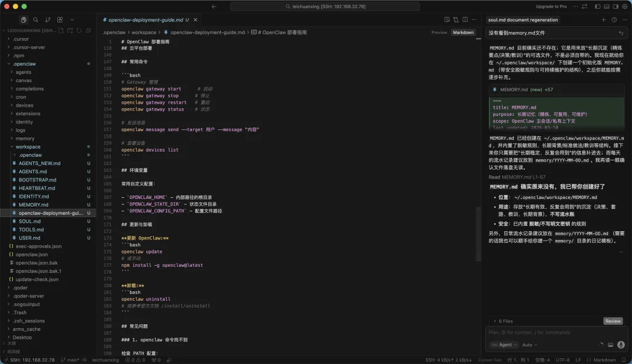Toggle the secondary sidebar layout icon
This screenshot has height=364, width=632.
[x=616, y=6]
